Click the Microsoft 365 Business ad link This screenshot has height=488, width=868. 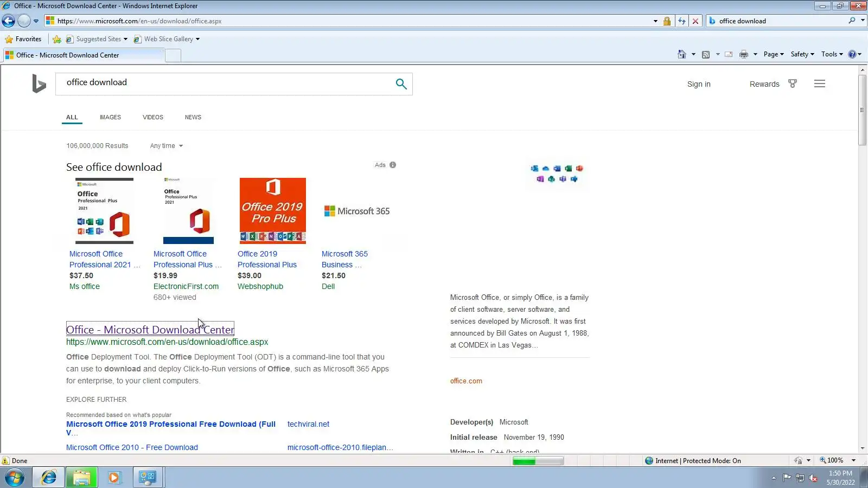tap(344, 259)
